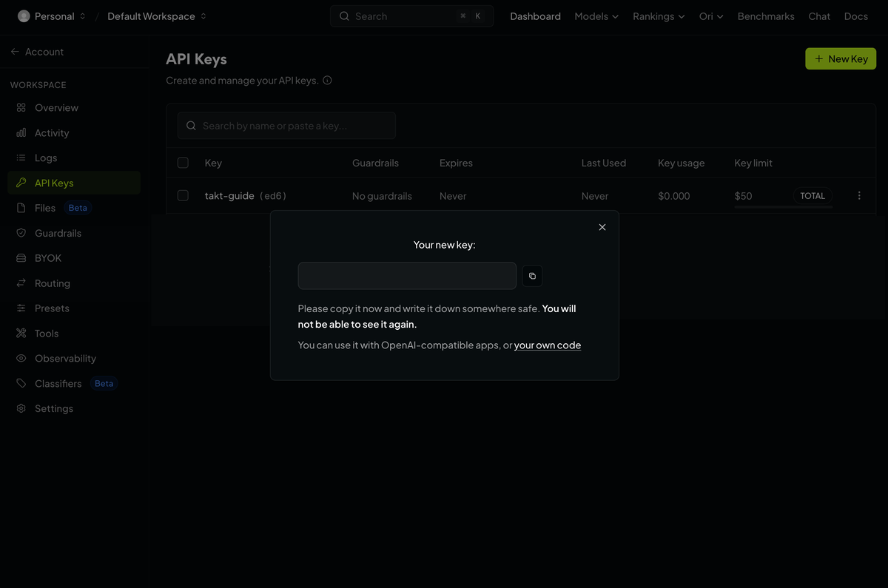Expand the Ori dropdown menu

pyautogui.click(x=711, y=16)
